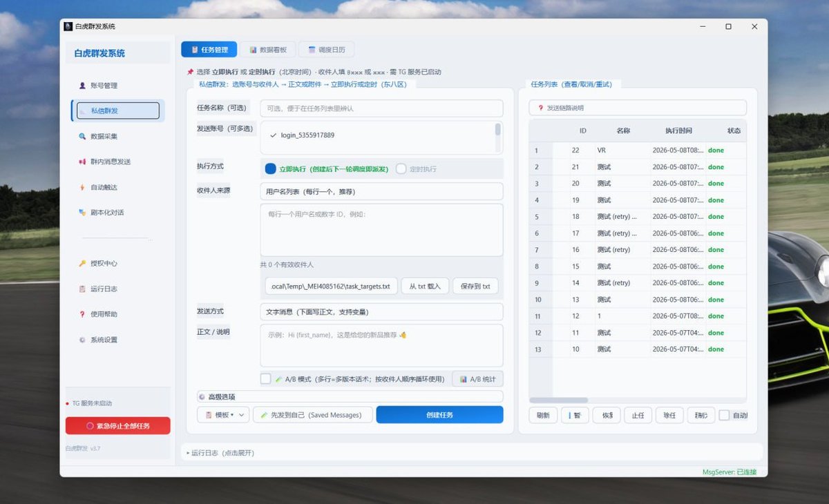Click the 刷新 button under task list
Screen dimensions: 829x504
pos(543,416)
